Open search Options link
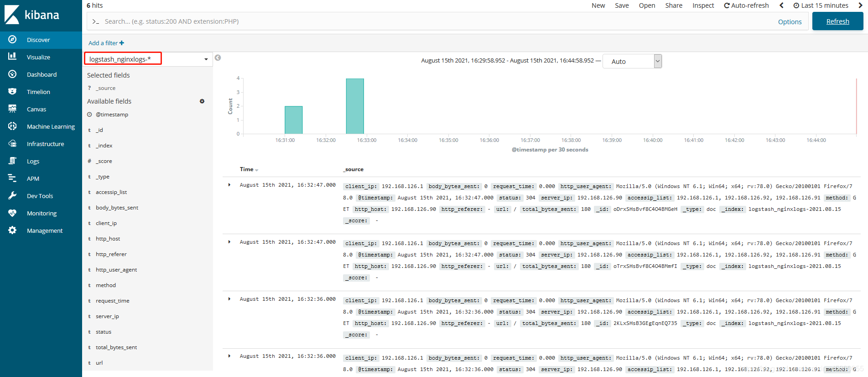The height and width of the screenshot is (377, 868). tap(790, 21)
